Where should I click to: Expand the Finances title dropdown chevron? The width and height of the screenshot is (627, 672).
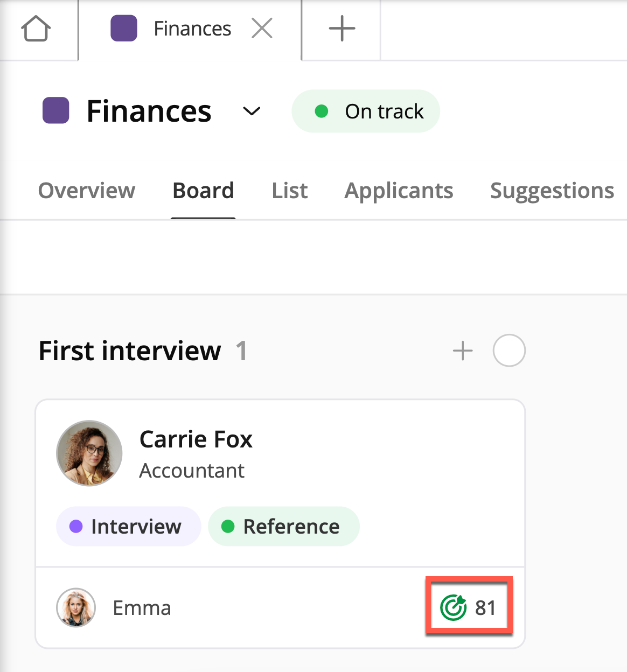(x=252, y=111)
